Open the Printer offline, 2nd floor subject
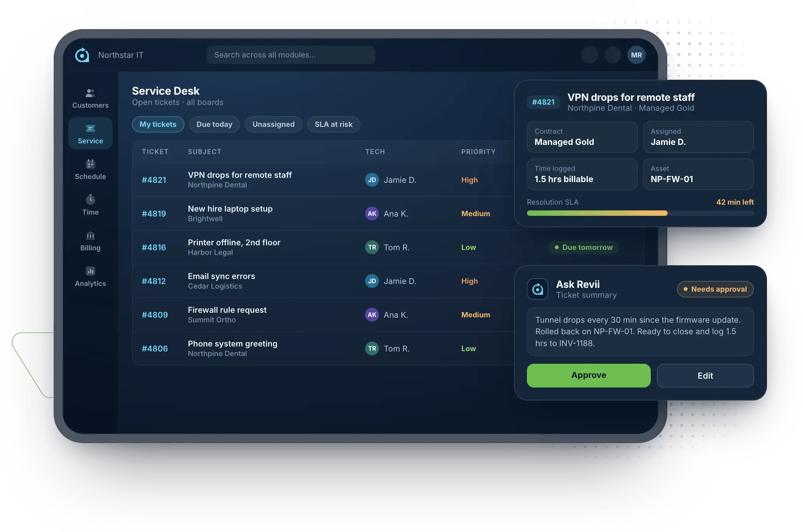 point(234,242)
